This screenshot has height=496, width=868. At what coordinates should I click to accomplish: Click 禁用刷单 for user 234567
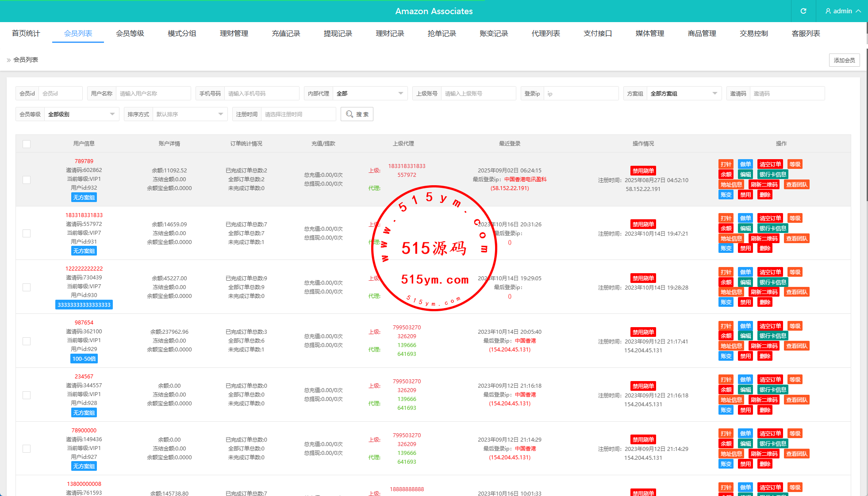tap(643, 386)
